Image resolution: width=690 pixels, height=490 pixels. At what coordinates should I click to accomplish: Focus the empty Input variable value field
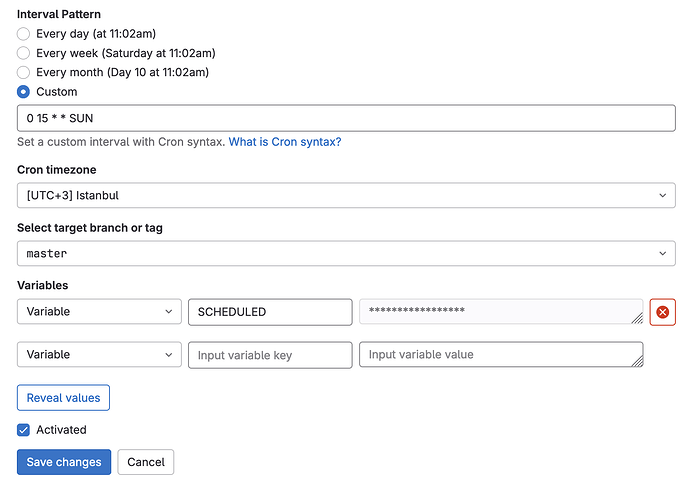click(x=495, y=355)
